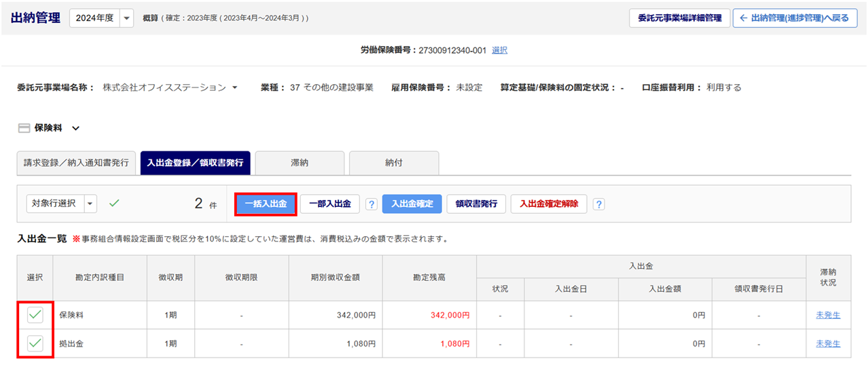The height and width of the screenshot is (365, 868).
Task: Click the green checkmark beside 対象行選択
Action: (x=114, y=203)
